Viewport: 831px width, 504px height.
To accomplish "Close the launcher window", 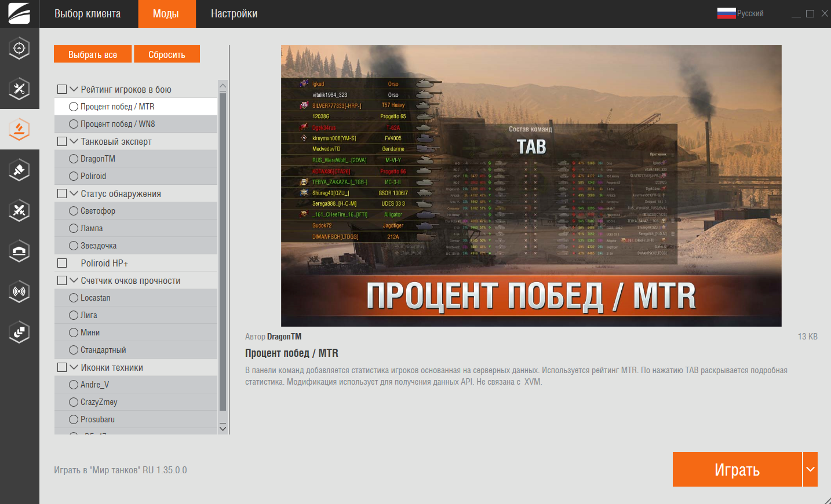I will click(825, 13).
